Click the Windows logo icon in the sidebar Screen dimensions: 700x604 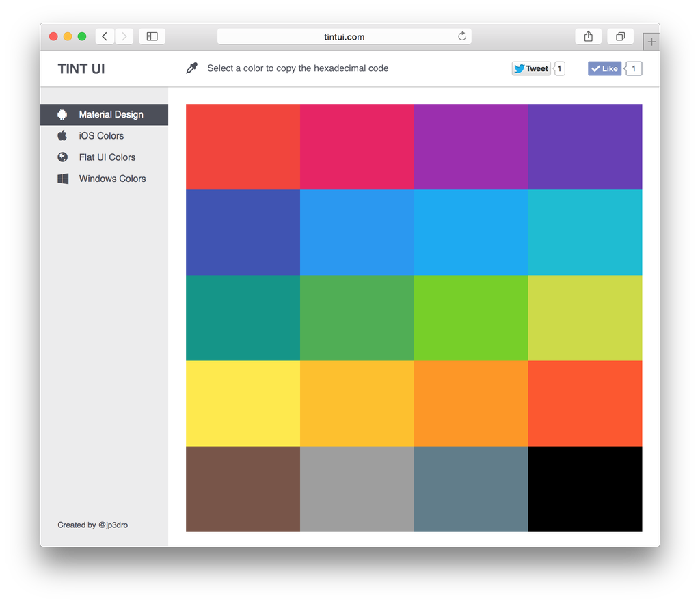click(x=62, y=178)
